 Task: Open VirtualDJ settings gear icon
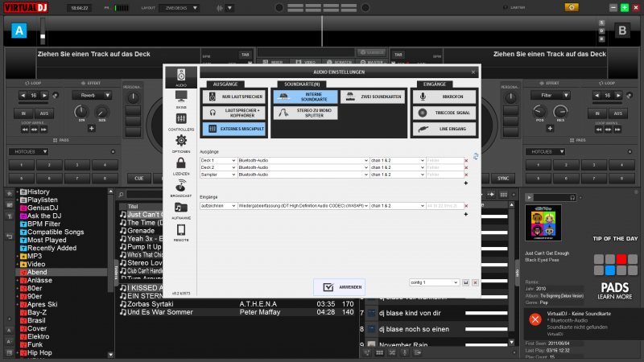click(572, 7)
